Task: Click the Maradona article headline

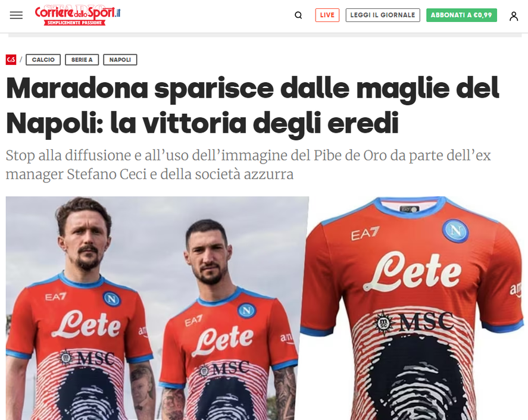Action: (x=252, y=105)
